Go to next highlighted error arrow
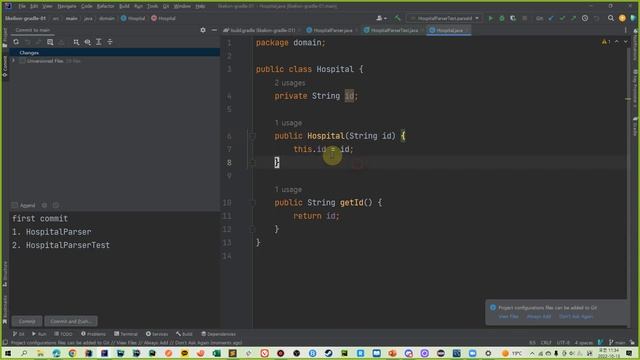 [x=625, y=42]
